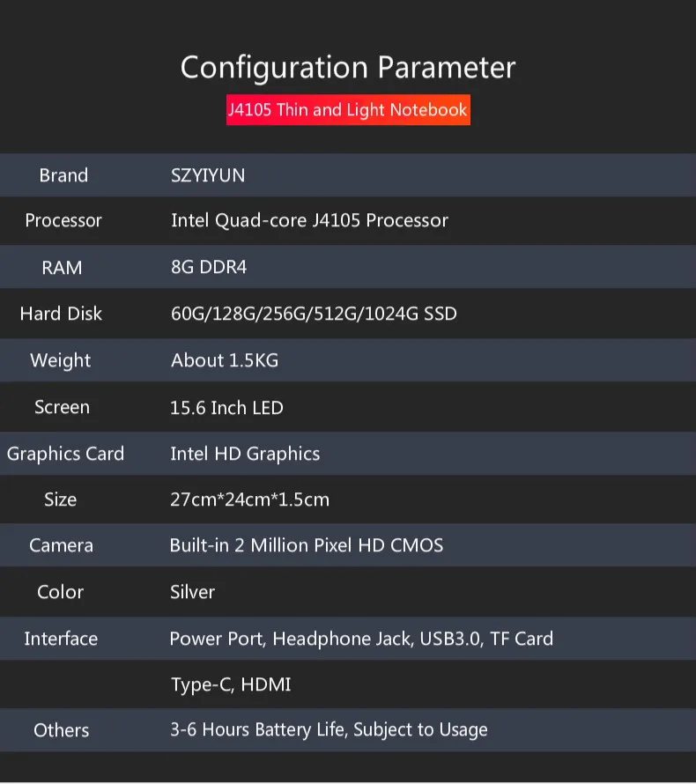This screenshot has width=696, height=784.
Task: Click the SZYIYUN brand value
Action: coord(208,175)
